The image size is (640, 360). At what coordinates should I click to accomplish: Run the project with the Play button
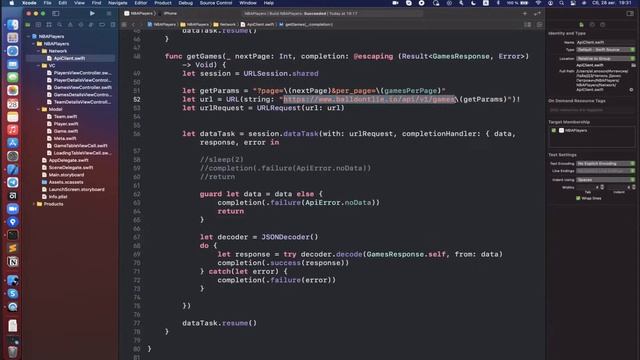click(92, 13)
